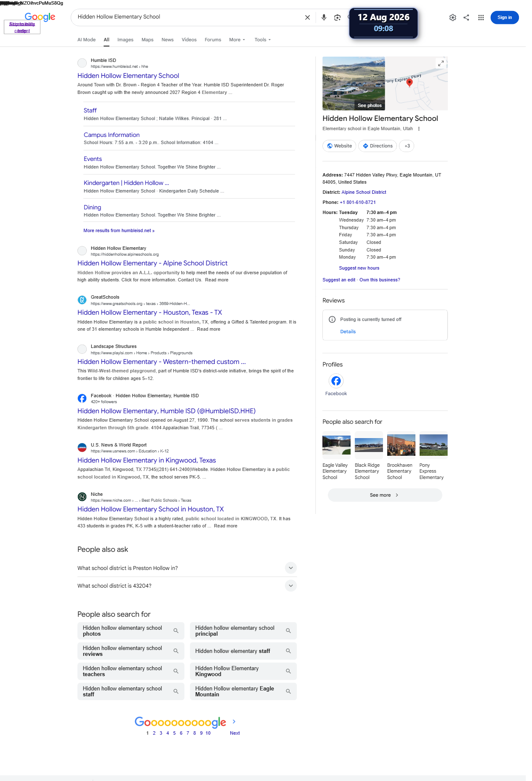Click search icon for 'school principal' suggestion

(x=288, y=631)
